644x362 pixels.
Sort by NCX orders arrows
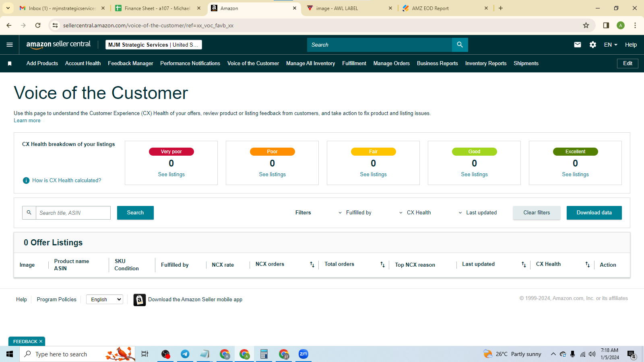pos(312,264)
